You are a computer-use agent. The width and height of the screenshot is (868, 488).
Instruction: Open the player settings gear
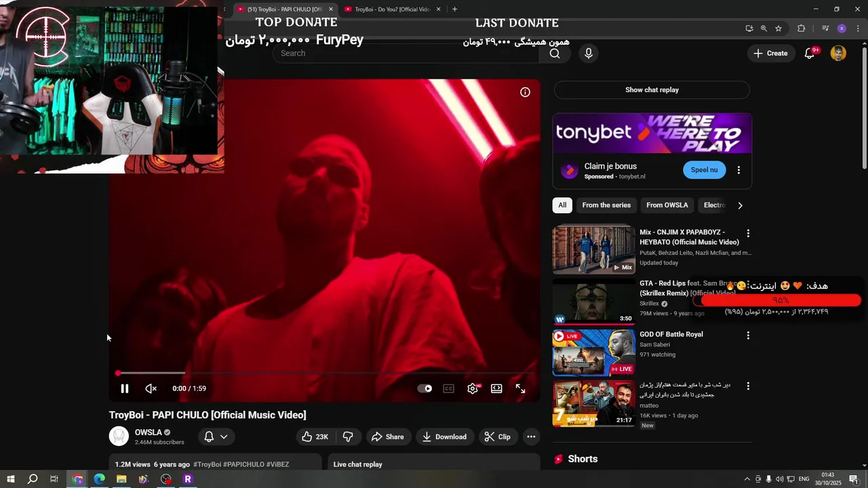[x=473, y=388]
